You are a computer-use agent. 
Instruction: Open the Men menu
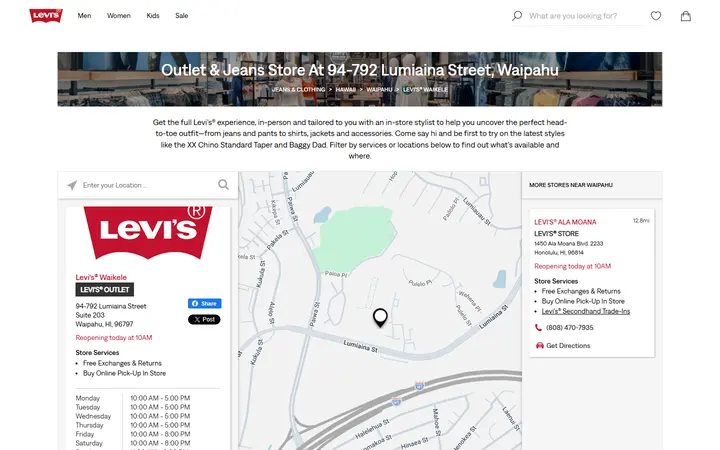click(84, 16)
